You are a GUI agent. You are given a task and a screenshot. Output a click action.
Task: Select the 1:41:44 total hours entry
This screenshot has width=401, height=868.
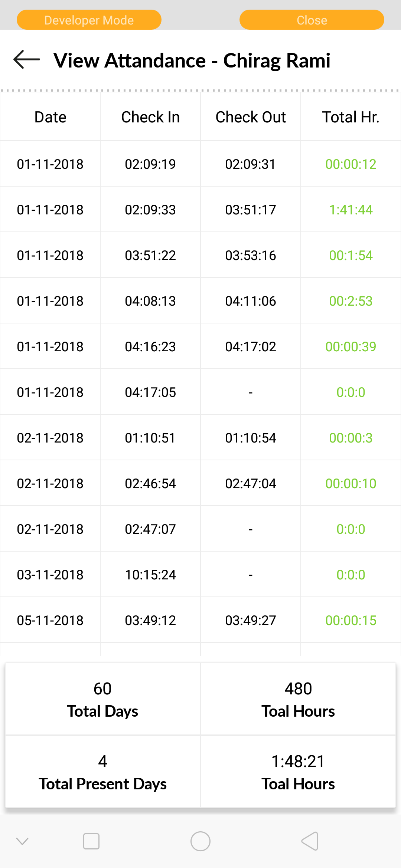[x=351, y=210]
